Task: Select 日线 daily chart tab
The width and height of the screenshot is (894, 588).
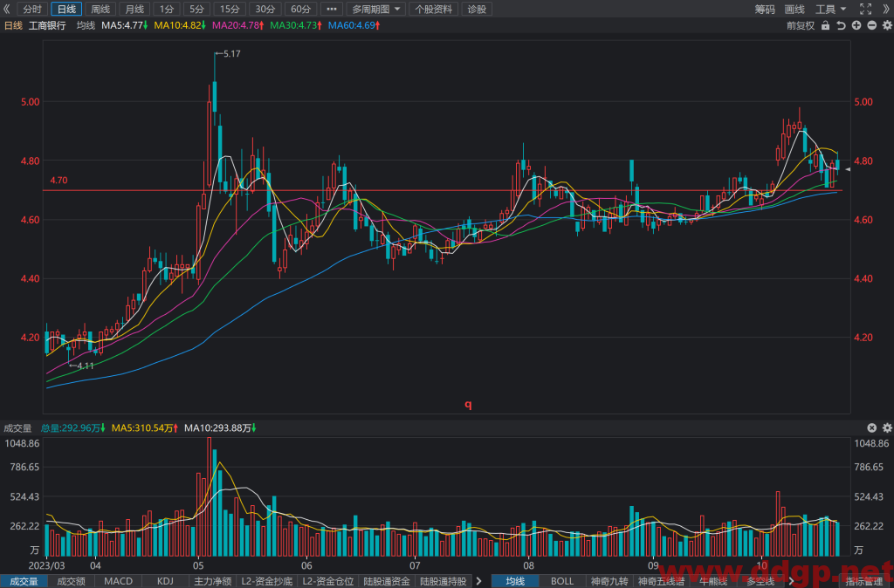Action: click(x=66, y=9)
